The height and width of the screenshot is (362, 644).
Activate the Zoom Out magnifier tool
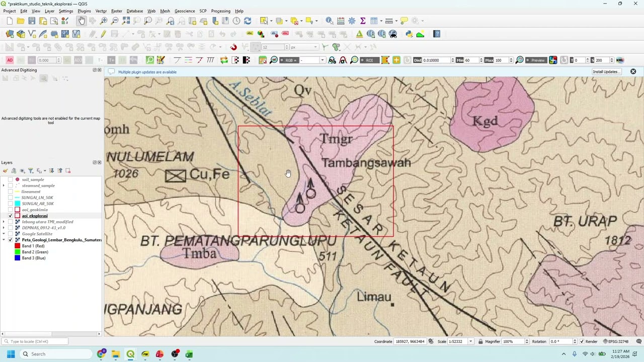tap(115, 21)
